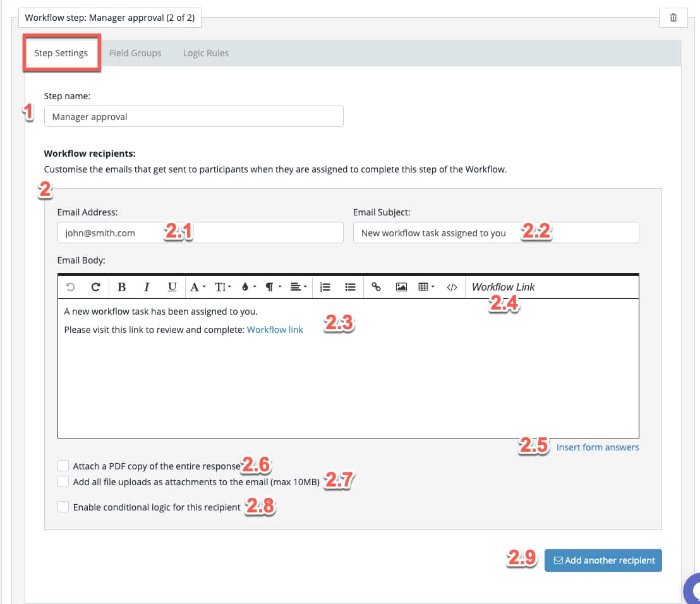This screenshot has width=700, height=604.
Task: Click Add another recipient button
Action: 603,560
